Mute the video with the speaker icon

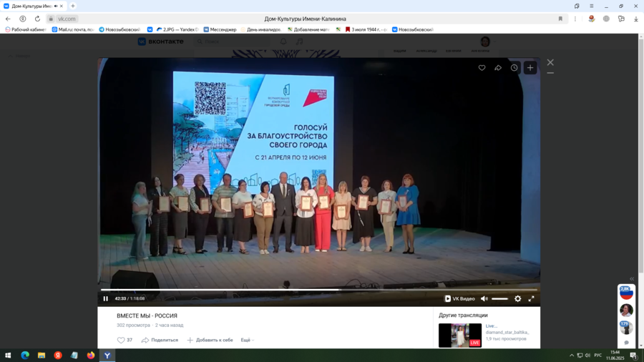point(484,299)
